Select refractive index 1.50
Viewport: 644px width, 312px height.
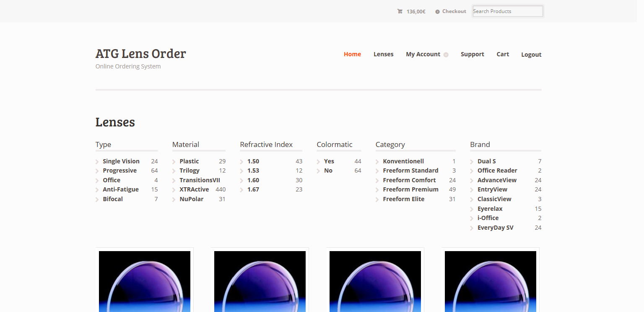click(x=253, y=161)
